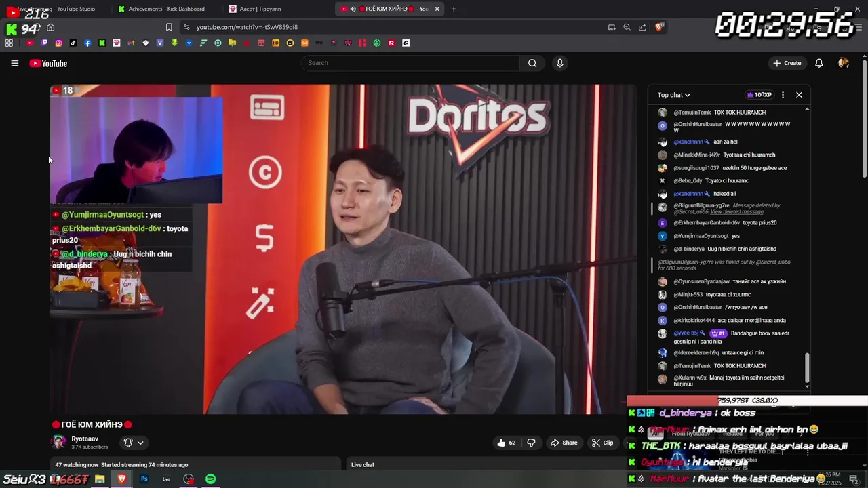Bookmark this page using bookmark icon

click(169, 27)
